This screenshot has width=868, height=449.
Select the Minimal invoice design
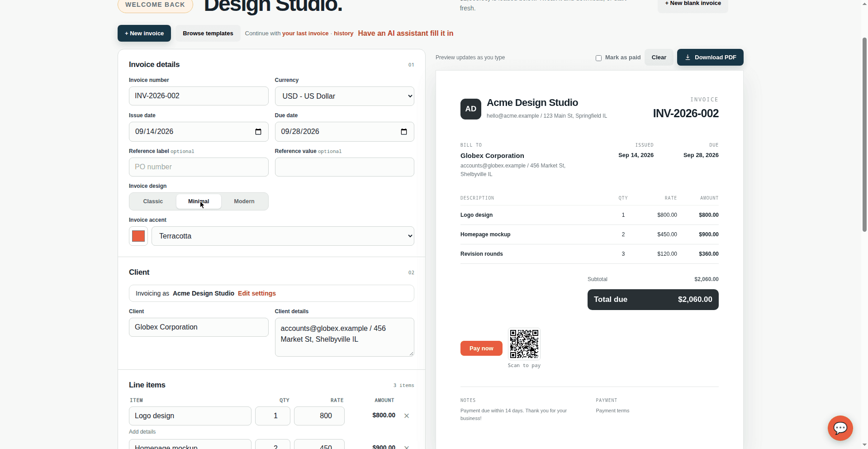point(199,201)
